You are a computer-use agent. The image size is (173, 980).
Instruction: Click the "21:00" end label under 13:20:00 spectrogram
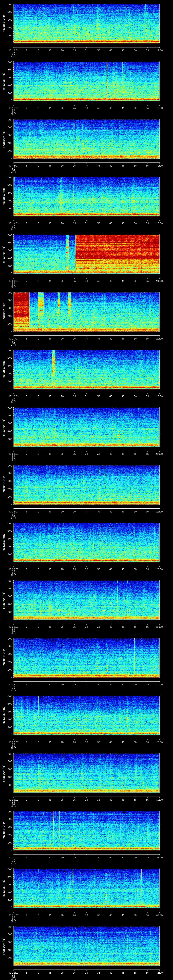(159, 281)
